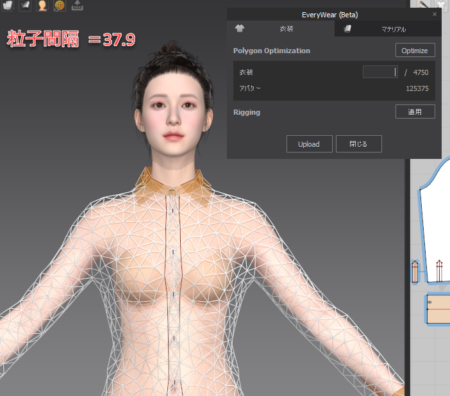Click the white T-shirt icon at top right
Image resolution: width=450 pixels, height=396 pixels.
point(441,4)
